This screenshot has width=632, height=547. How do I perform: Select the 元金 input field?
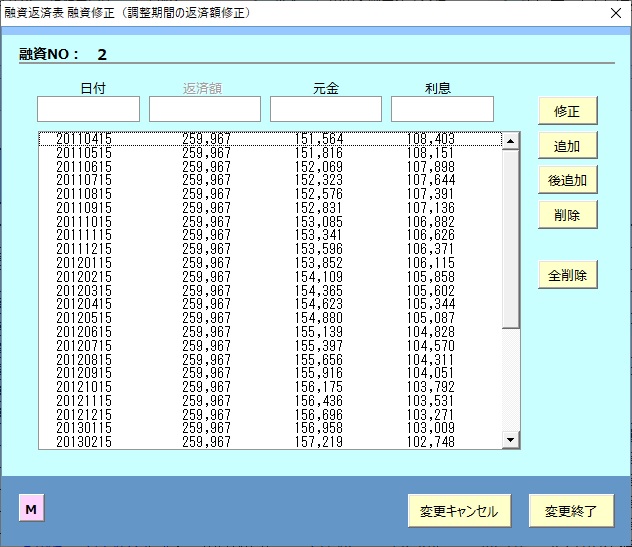click(325, 109)
